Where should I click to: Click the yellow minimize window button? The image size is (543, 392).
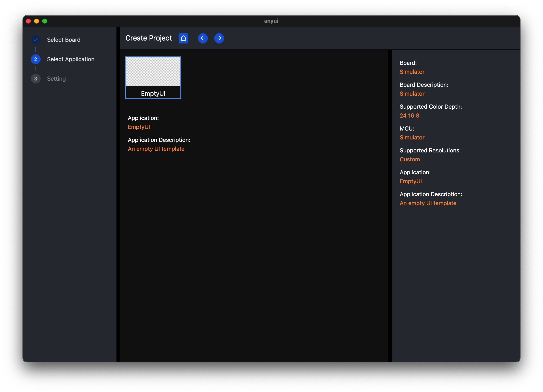[37, 21]
